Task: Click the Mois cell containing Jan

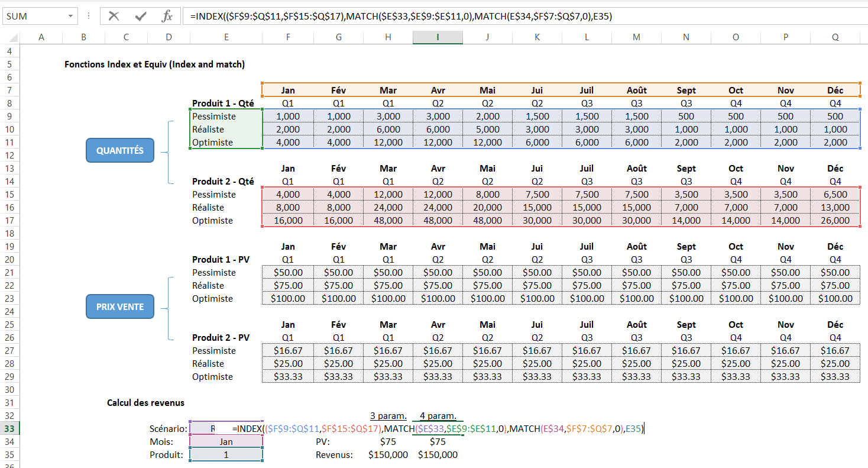Action: (226, 441)
